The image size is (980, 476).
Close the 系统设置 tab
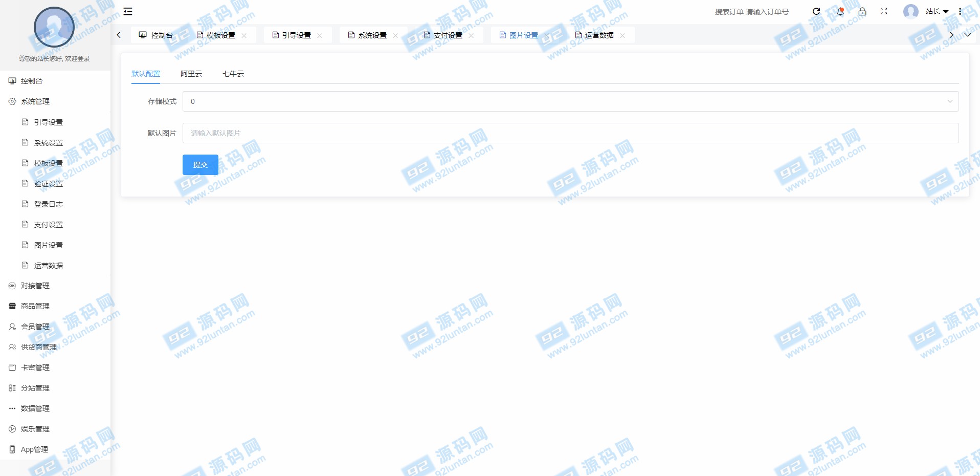pos(395,35)
